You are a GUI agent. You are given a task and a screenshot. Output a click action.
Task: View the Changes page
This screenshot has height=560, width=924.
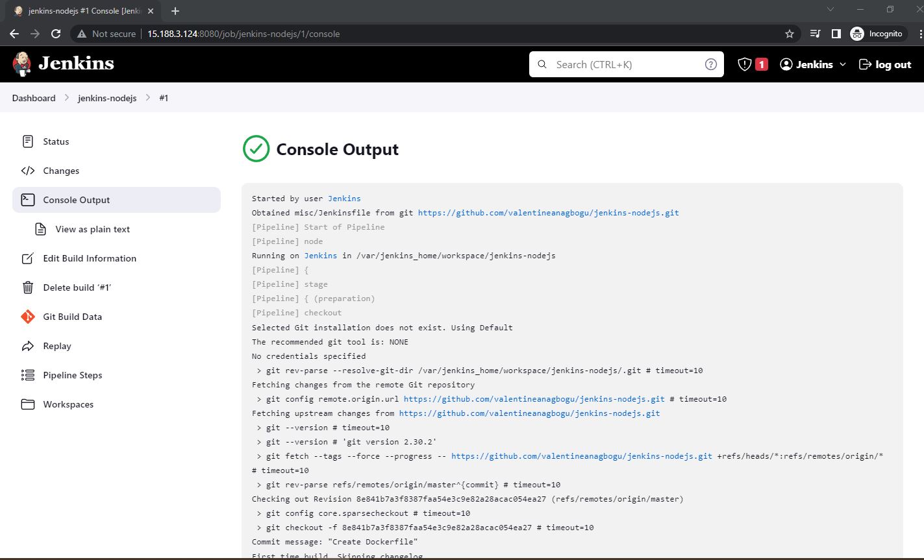tap(60, 171)
